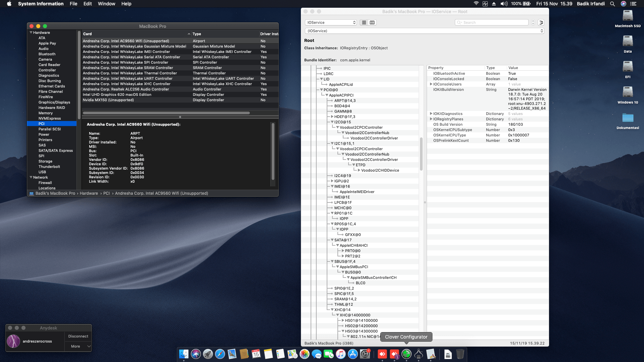Expand the IOKitDiagnostics property
The height and width of the screenshot is (362, 644).
coord(431,114)
